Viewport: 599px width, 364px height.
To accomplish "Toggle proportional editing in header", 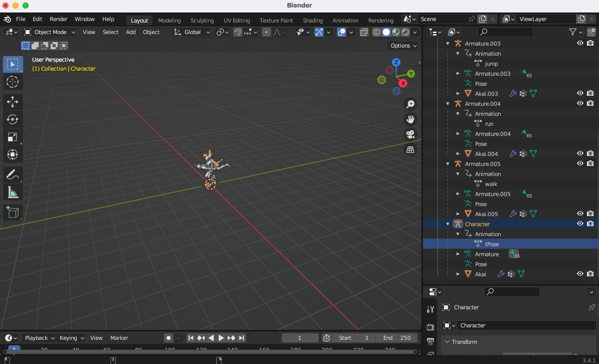I will pos(266,32).
